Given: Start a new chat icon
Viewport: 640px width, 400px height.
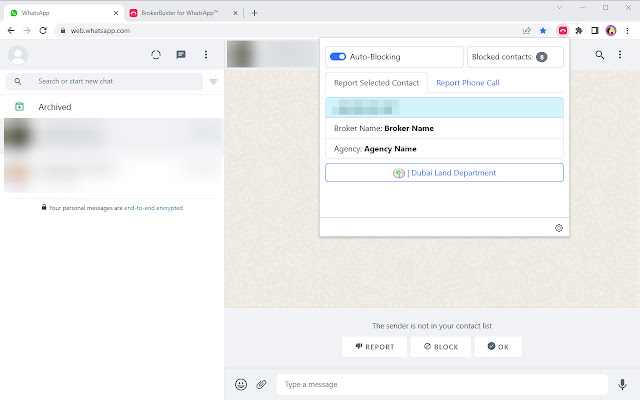Looking at the screenshot, I should [181, 55].
